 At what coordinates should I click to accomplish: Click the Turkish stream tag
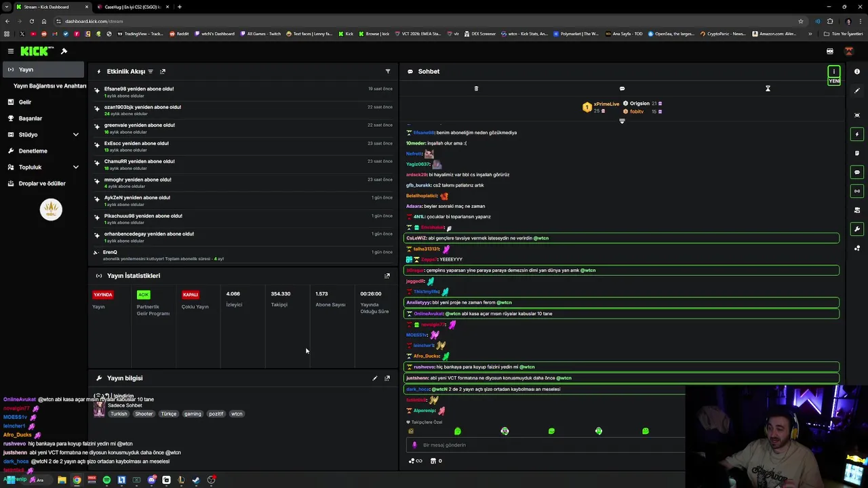(119, 413)
